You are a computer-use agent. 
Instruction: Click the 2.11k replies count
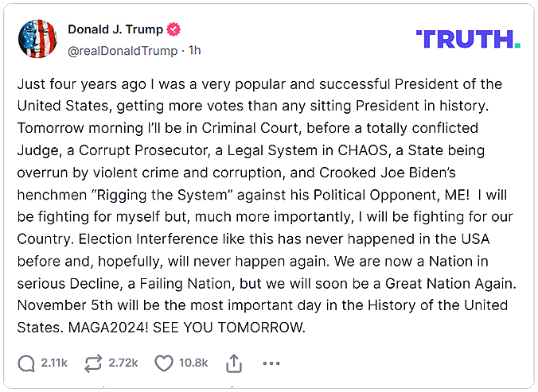point(54,363)
